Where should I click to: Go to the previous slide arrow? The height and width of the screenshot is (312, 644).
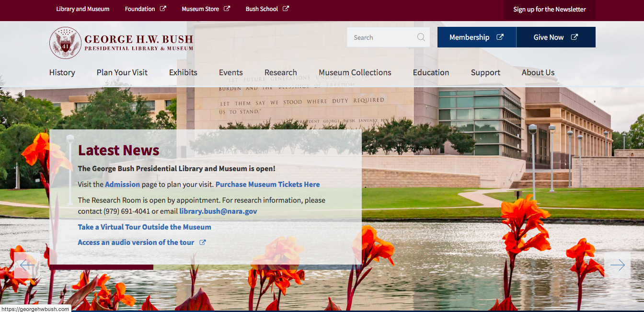(26, 265)
